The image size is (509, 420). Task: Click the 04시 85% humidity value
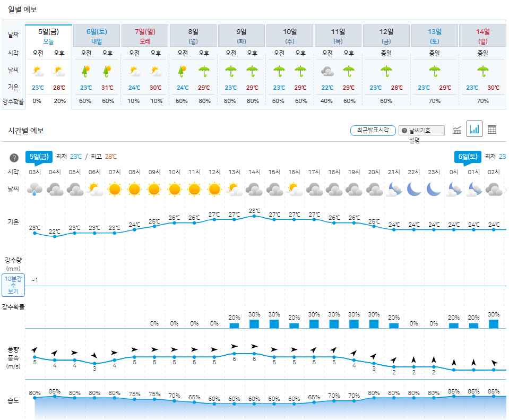(55, 391)
